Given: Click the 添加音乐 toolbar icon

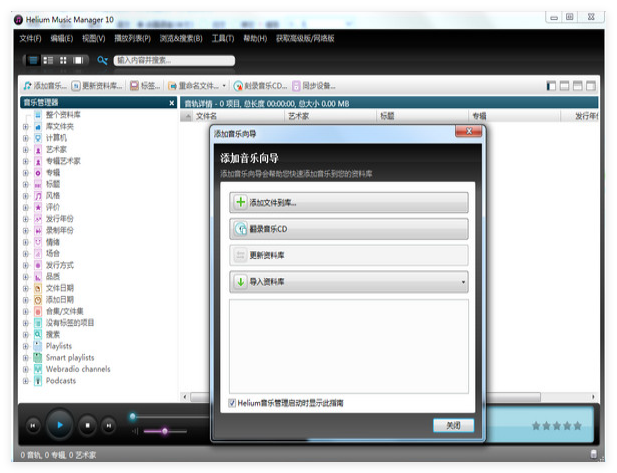Looking at the screenshot, I should (x=28, y=86).
